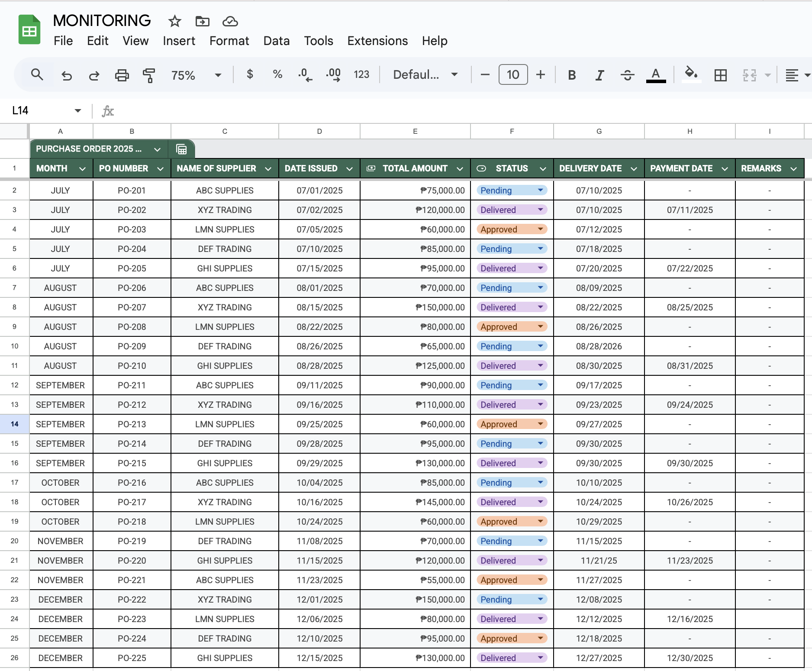Click the undo arrow icon

pyautogui.click(x=66, y=75)
